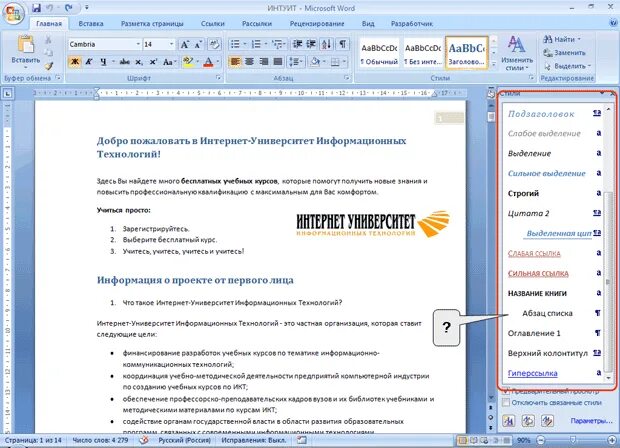Viewport: 620px width, 448px height.
Task: Click the decrease indent icon
Action: tap(297, 44)
